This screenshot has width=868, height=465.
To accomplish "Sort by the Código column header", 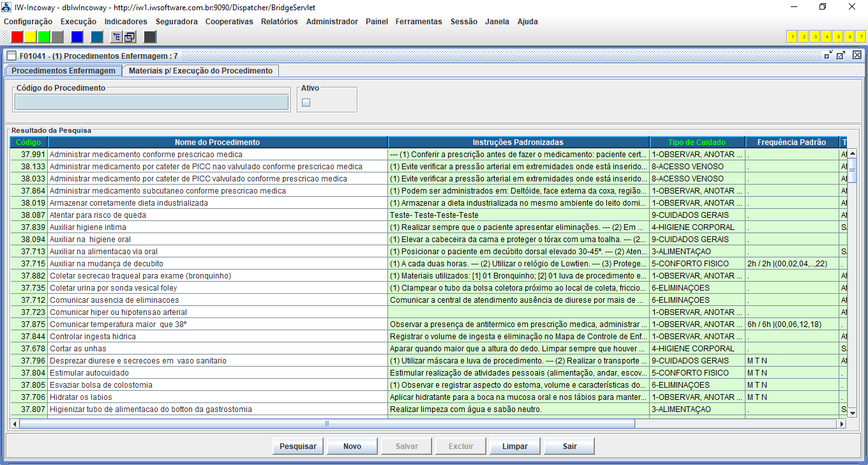I will 29,142.
